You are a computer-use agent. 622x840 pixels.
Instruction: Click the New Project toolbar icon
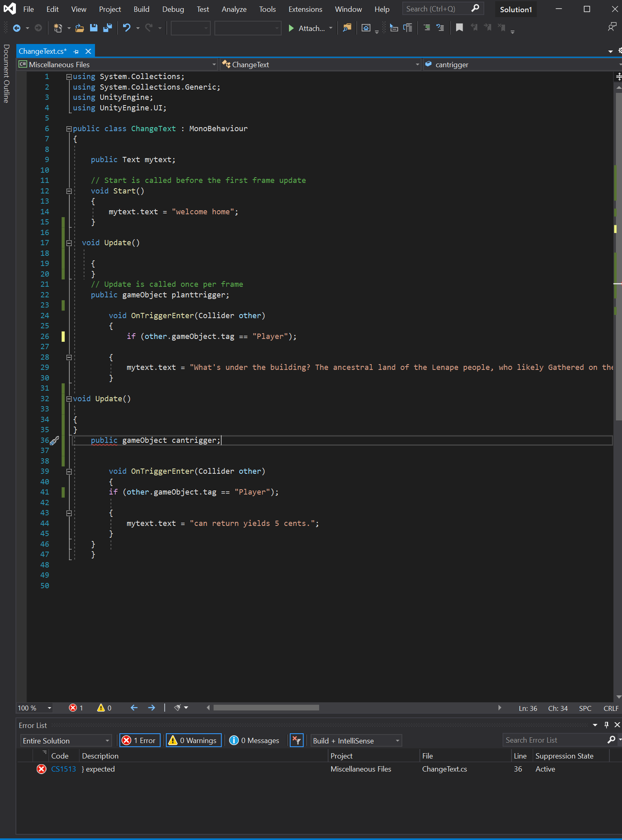coord(58,28)
